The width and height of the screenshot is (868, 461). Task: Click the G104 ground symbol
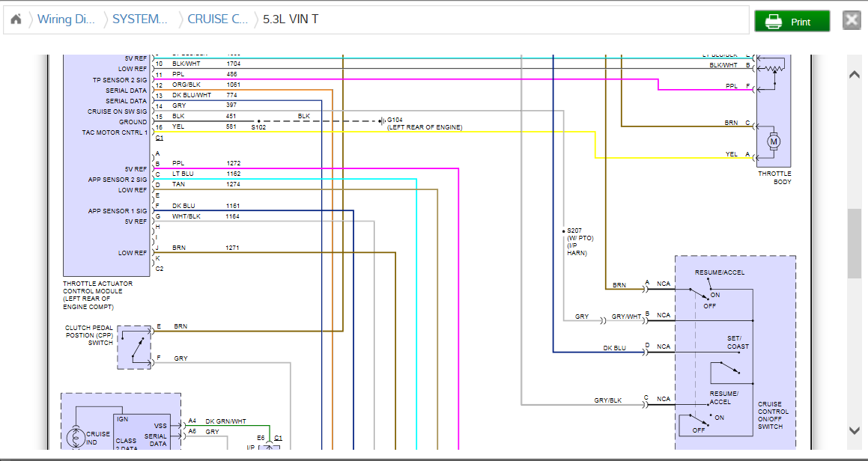tap(381, 120)
